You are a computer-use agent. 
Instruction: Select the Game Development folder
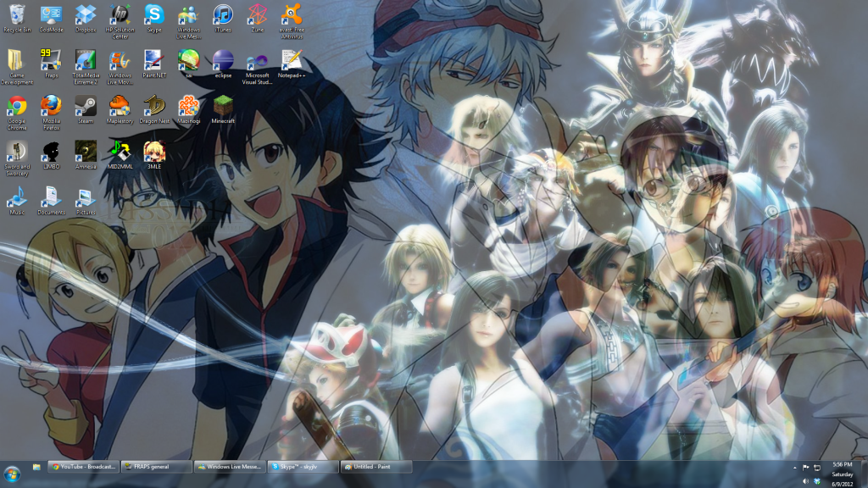[17, 67]
